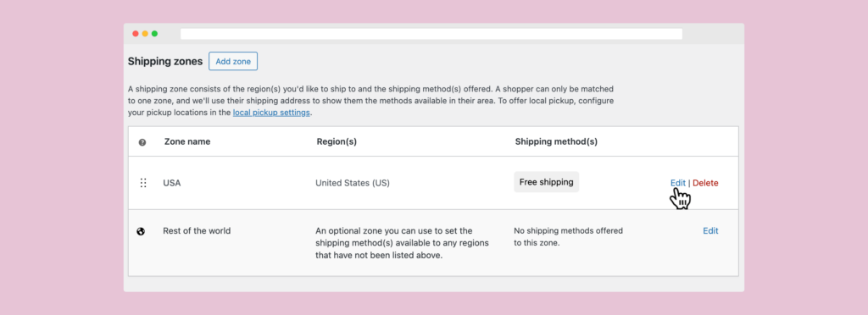The image size is (868, 315).
Task: Click the Zone name column header
Action: [x=187, y=141]
